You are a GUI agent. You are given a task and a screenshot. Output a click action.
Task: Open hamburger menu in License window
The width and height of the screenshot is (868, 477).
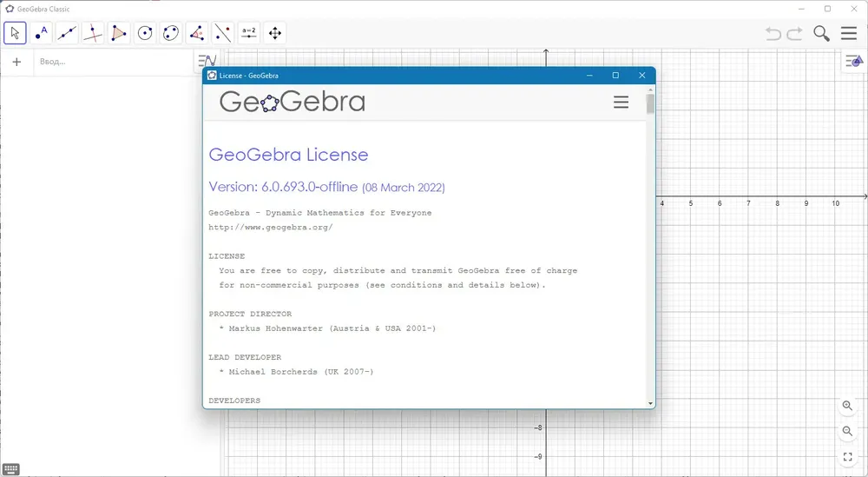click(x=621, y=102)
